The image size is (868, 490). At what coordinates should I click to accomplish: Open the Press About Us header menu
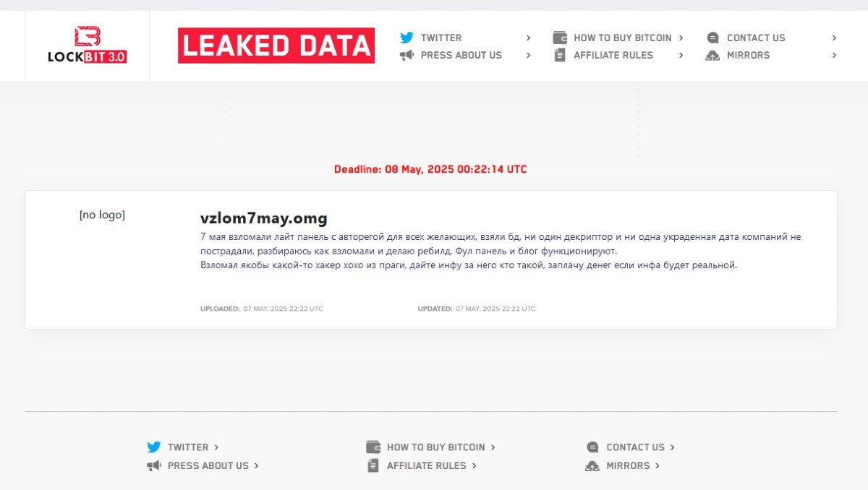(461, 55)
